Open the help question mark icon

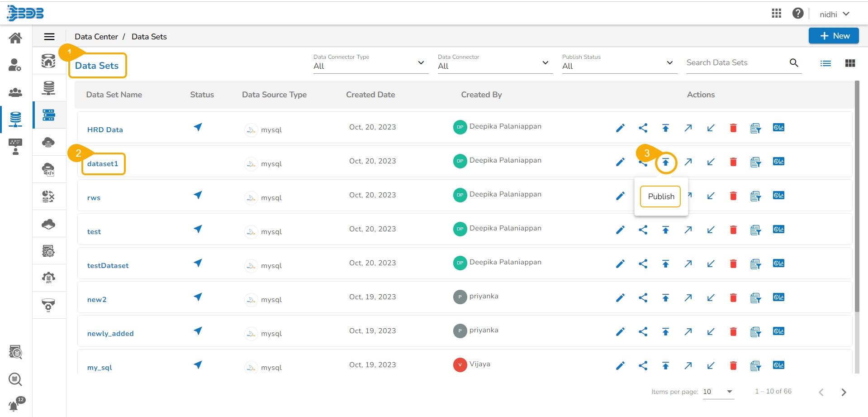point(797,14)
